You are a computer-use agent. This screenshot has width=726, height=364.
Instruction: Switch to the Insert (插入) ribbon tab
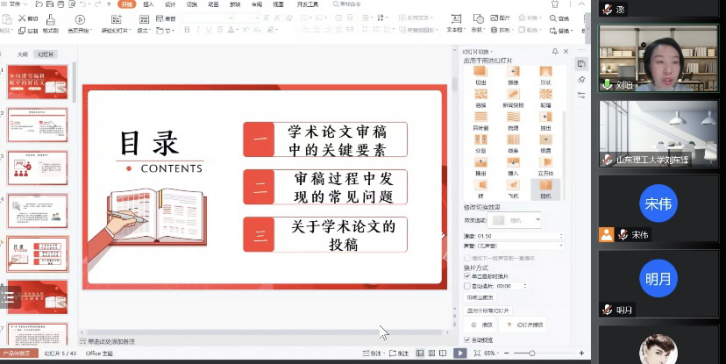148,4
